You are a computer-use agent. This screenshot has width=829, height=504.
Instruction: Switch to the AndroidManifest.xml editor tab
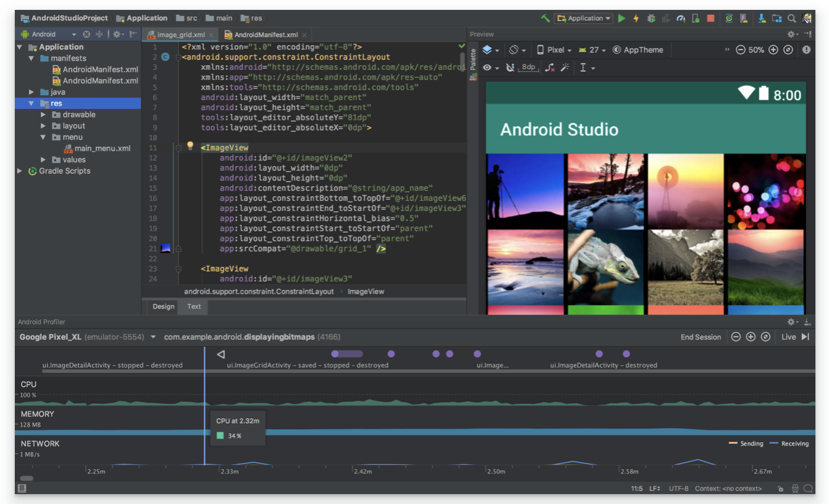[x=265, y=35]
